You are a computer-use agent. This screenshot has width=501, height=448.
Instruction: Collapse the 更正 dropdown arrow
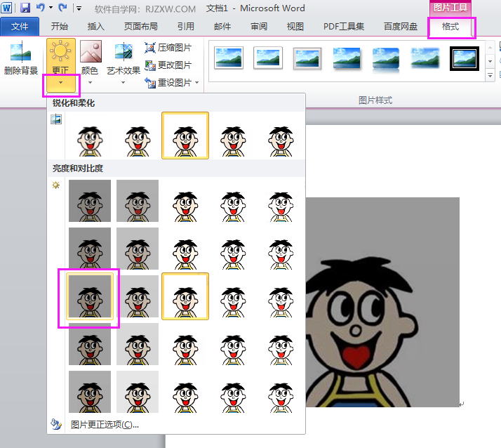coord(61,83)
